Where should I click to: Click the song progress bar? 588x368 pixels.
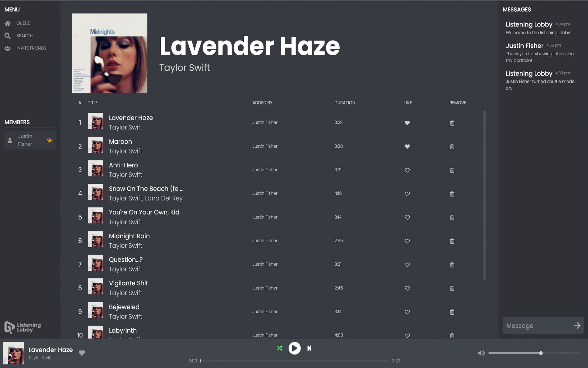tap(294, 361)
